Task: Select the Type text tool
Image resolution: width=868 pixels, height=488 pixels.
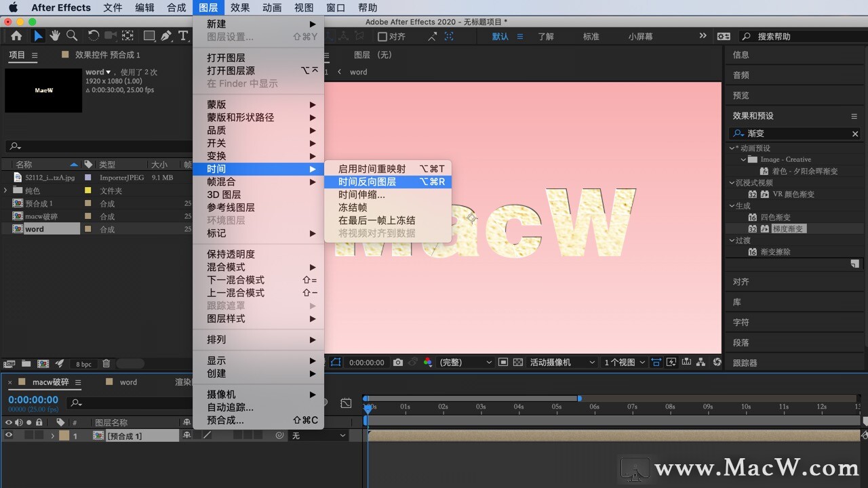Action: (183, 36)
